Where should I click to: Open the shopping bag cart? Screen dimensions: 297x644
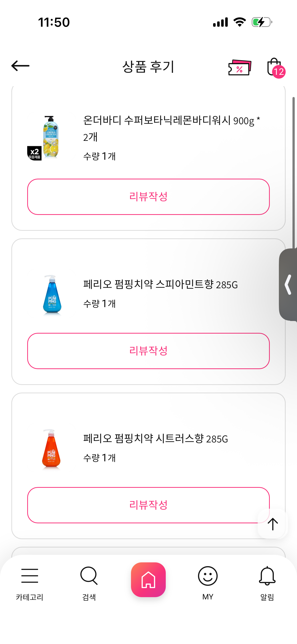point(275,67)
